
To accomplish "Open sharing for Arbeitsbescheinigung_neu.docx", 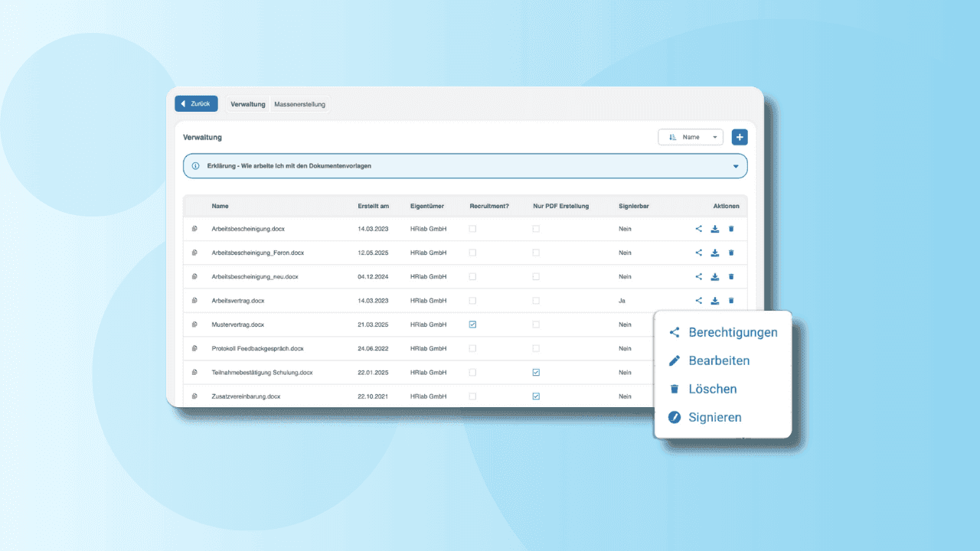I will (698, 276).
